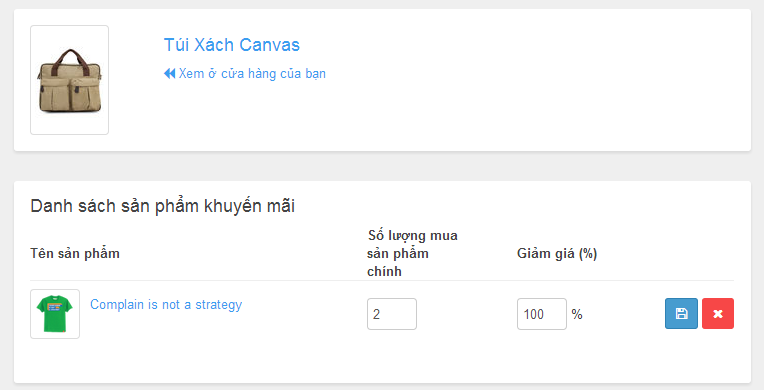Open the green t-shirt thumbnail
Screen dimensions: 765x390
55,314
